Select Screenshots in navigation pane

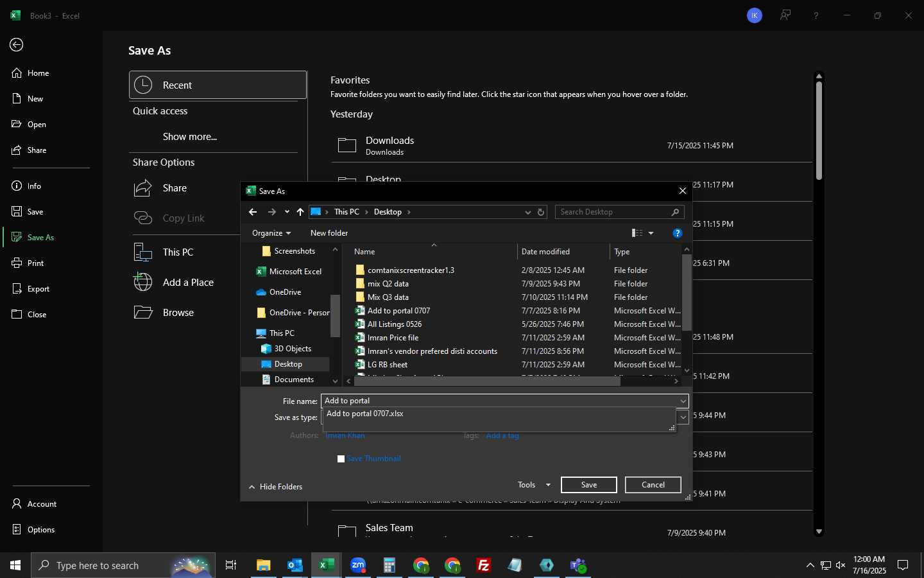coord(289,251)
